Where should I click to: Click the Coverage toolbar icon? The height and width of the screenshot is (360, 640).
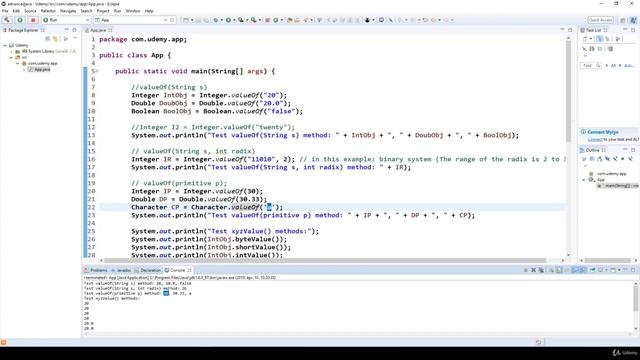coord(241,20)
